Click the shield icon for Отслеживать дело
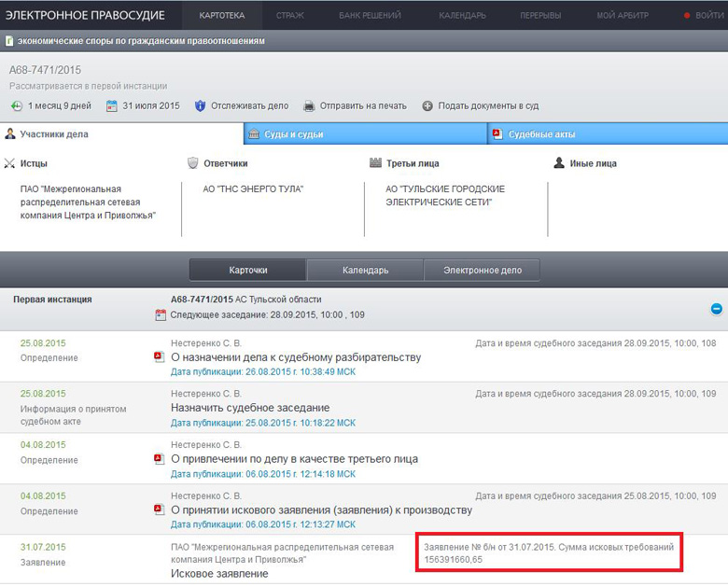Image resolution: width=728 pixels, height=586 pixels. (x=200, y=106)
